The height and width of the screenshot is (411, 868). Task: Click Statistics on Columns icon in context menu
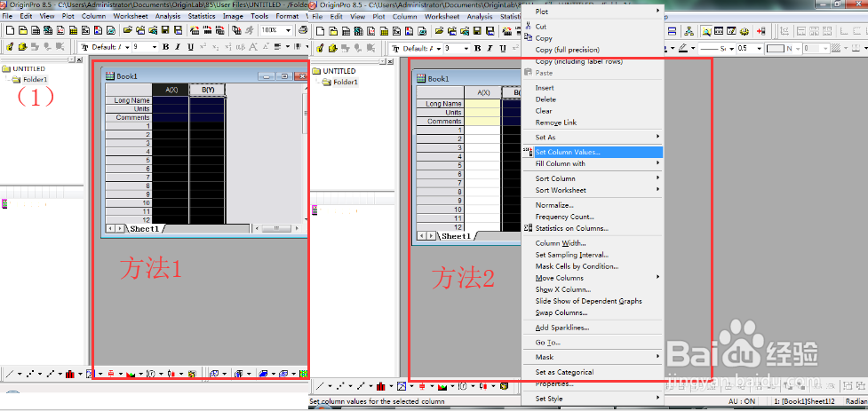528,228
